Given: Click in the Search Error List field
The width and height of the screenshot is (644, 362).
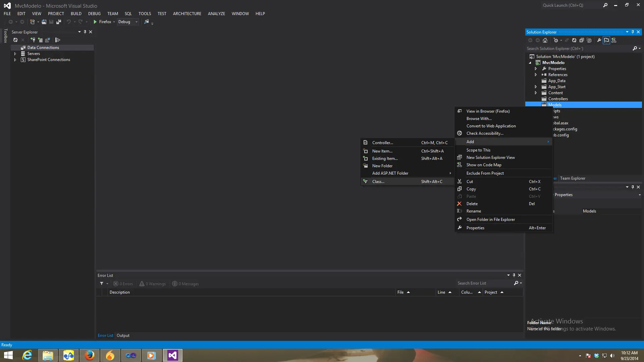Looking at the screenshot, I should click(484, 283).
